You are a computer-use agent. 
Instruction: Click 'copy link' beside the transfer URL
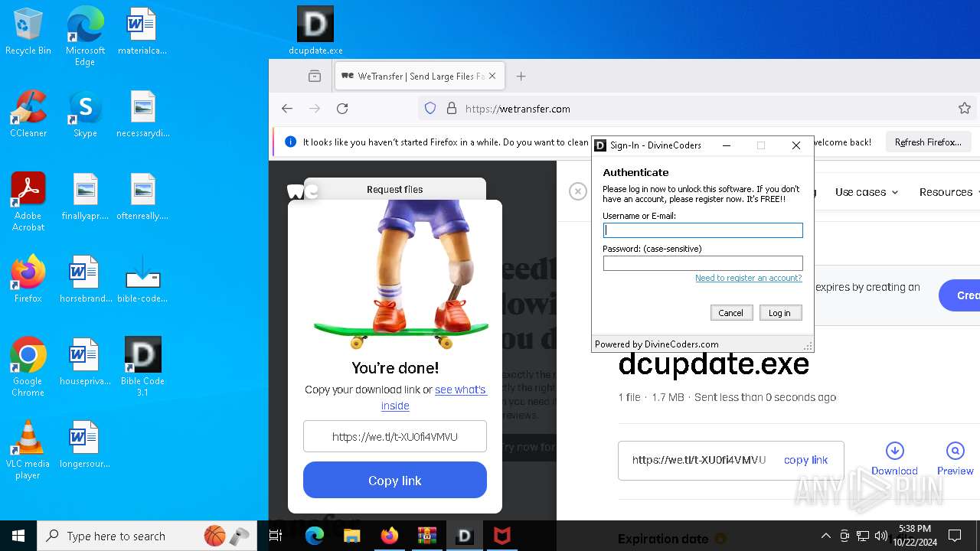805,460
